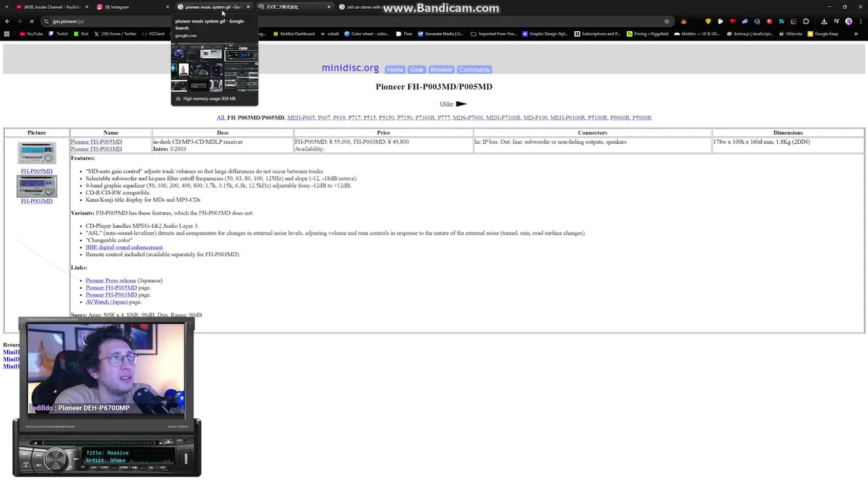Open the Graphic Design Styles bookmark
Image resolution: width=868 pixels, height=488 pixels.
[x=545, y=34]
